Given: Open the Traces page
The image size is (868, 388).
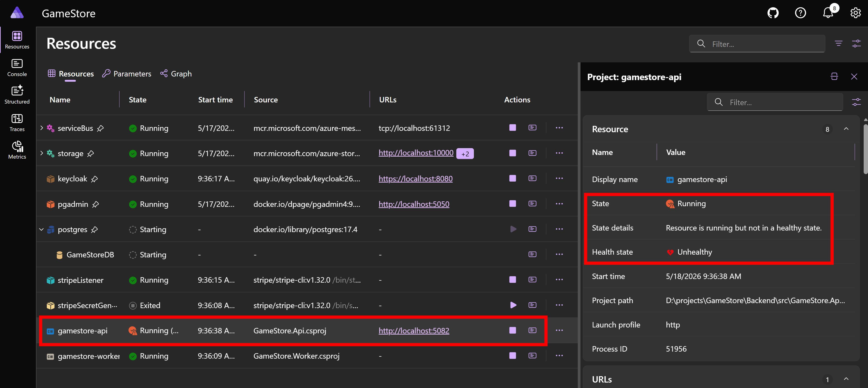Looking at the screenshot, I should [17, 122].
